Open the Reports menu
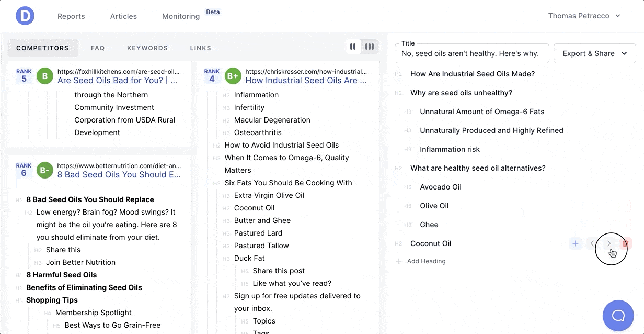 [x=71, y=16]
